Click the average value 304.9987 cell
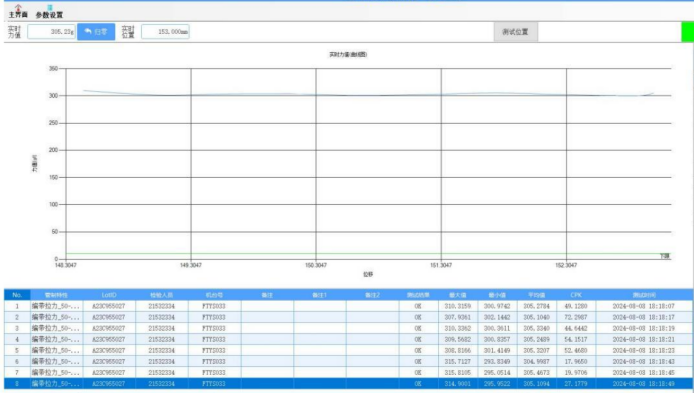The height and width of the screenshot is (394, 695). point(536,362)
